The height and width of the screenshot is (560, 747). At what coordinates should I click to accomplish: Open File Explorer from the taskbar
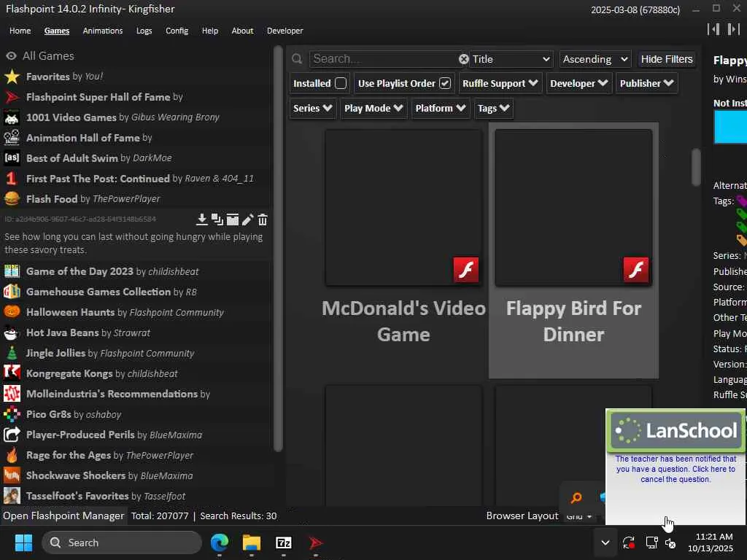[x=252, y=542]
